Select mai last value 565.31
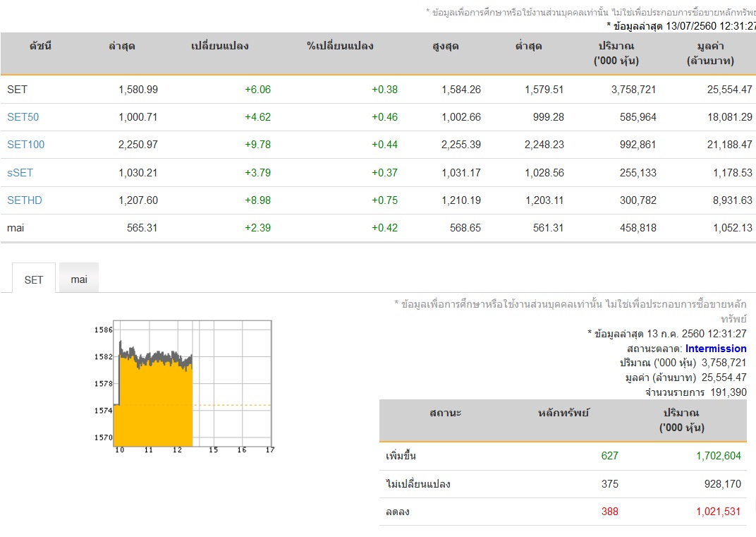The height and width of the screenshot is (537, 756). [142, 228]
